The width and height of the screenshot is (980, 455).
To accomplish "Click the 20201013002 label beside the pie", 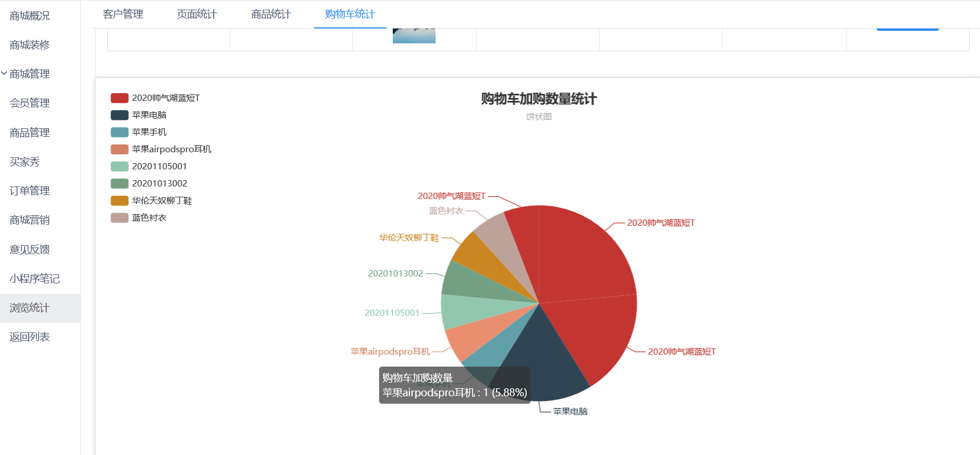I will pyautogui.click(x=396, y=274).
